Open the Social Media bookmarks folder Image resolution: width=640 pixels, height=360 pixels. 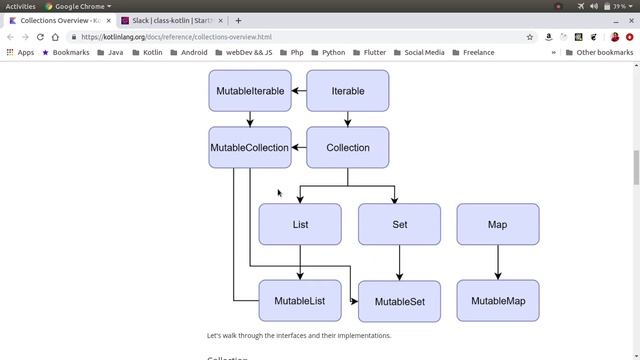pos(419,52)
